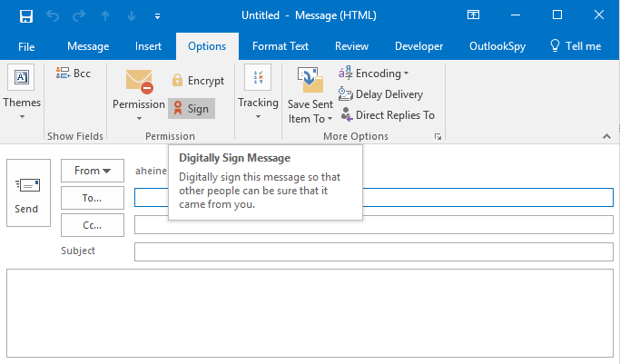This screenshot has width=620, height=364.
Task: Open the From account dropdown
Action: click(92, 171)
